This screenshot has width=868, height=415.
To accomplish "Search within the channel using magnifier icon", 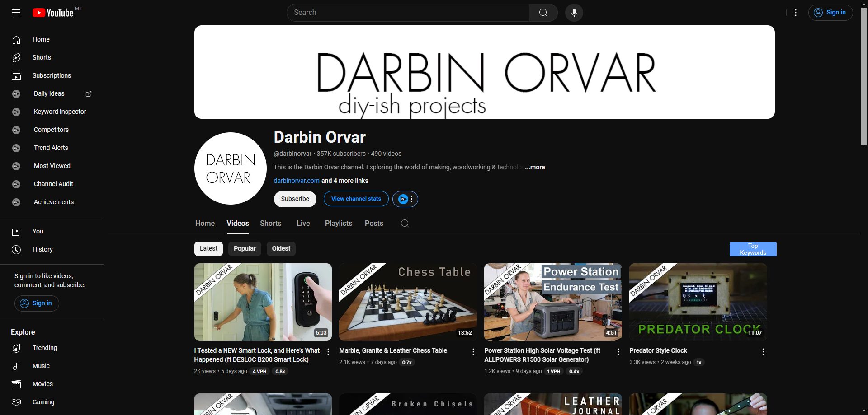I will tap(405, 224).
